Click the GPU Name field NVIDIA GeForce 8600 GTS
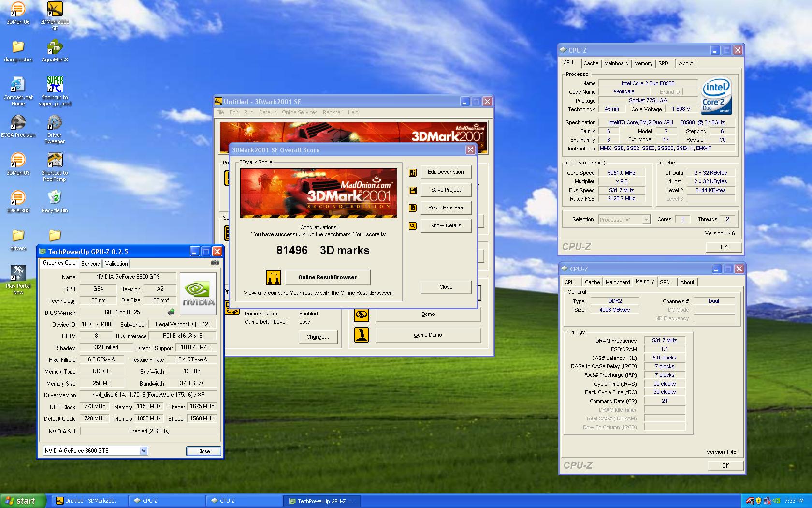Image resolution: width=812 pixels, height=508 pixels. [x=128, y=277]
